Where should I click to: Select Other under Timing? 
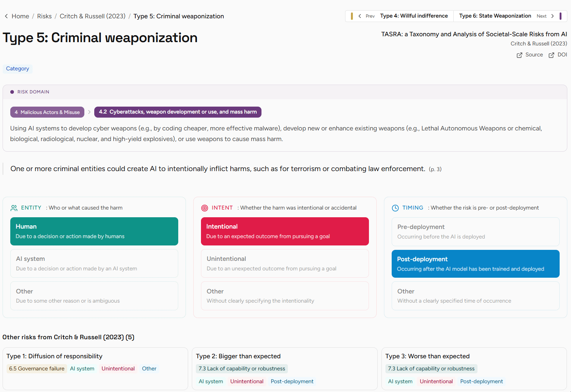click(476, 296)
